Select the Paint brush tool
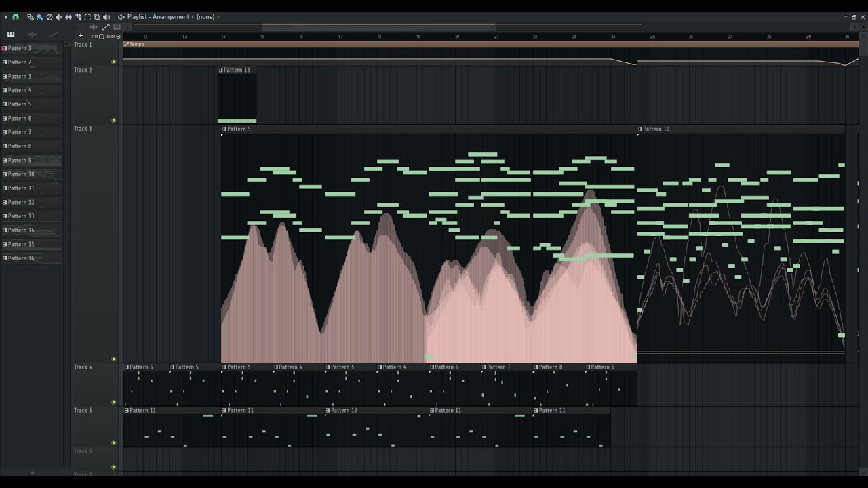Image resolution: width=868 pixels, height=488 pixels. 40,17
